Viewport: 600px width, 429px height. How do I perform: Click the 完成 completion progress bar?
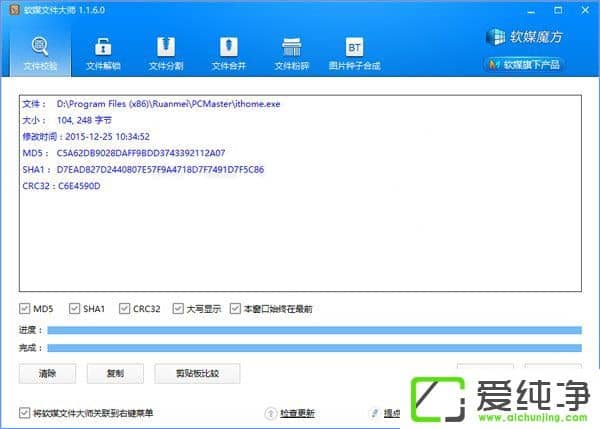click(x=315, y=347)
